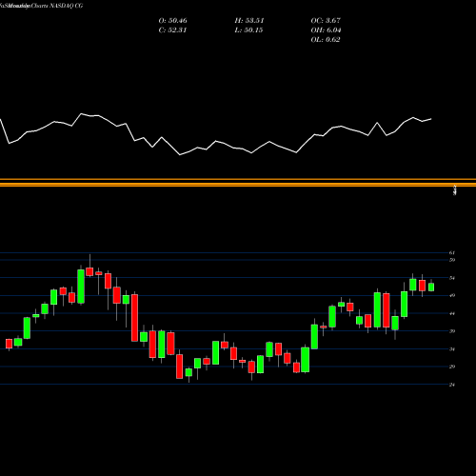This screenshot has width=476, height=476.
Task: Select the OC: 3.67 value
Action: [326, 21]
